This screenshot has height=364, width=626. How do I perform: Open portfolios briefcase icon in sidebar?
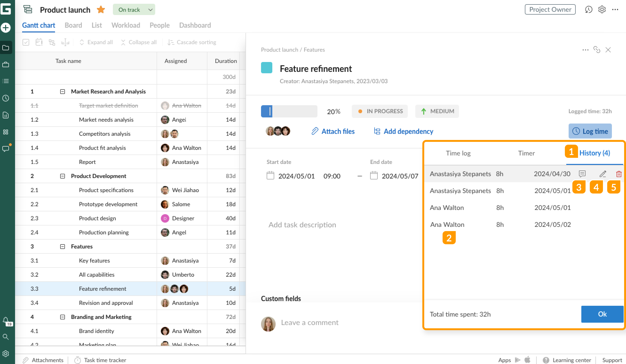[5, 64]
